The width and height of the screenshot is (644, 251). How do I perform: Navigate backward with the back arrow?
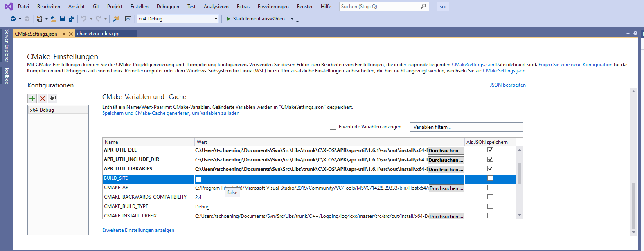(x=13, y=19)
